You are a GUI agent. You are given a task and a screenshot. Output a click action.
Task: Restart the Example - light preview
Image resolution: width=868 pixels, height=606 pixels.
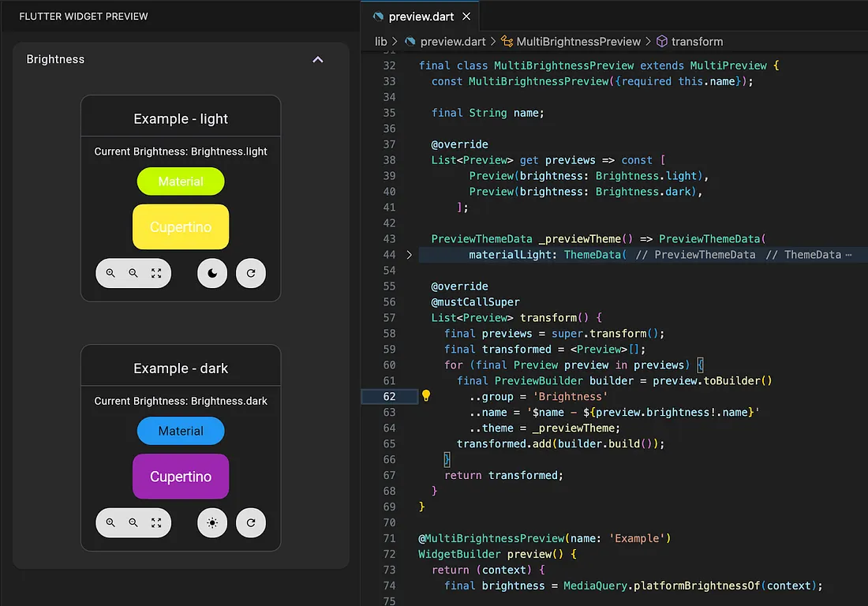click(x=251, y=273)
